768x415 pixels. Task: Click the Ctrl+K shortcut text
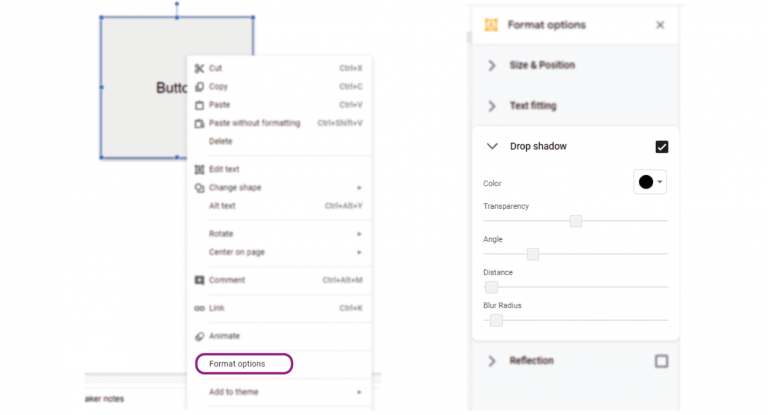(x=351, y=308)
